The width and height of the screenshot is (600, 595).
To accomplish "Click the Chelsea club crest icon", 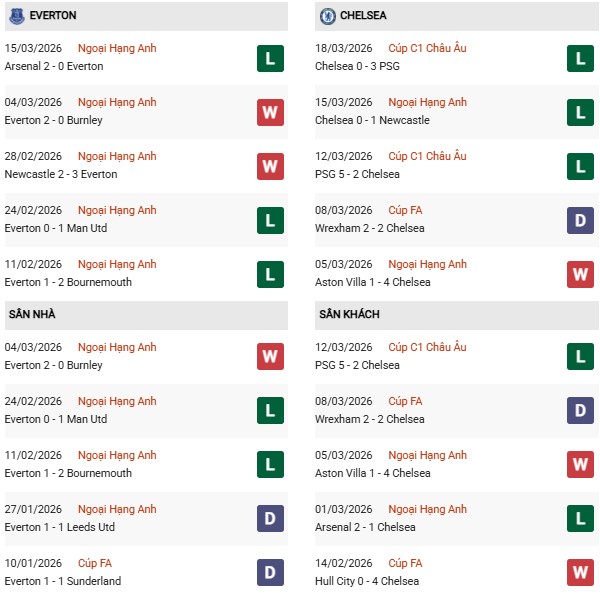I will tap(327, 16).
